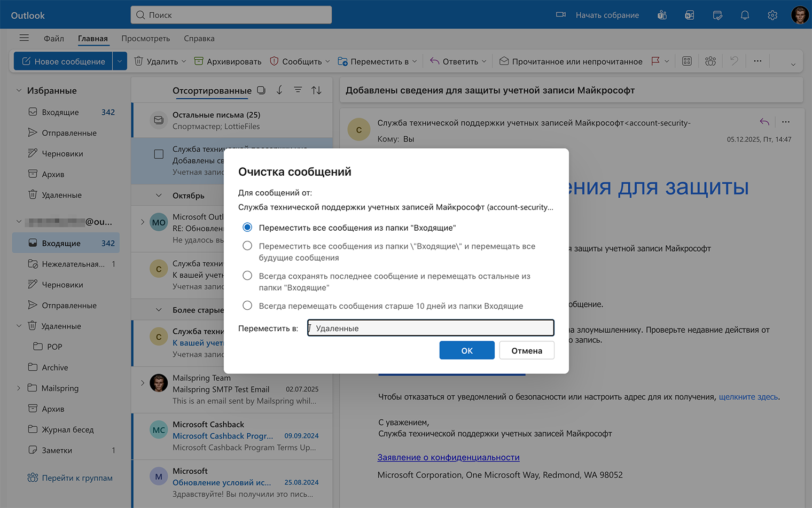The image size is (812, 508).
Task: Open more ribbon options via ellipsis
Action: (758, 61)
